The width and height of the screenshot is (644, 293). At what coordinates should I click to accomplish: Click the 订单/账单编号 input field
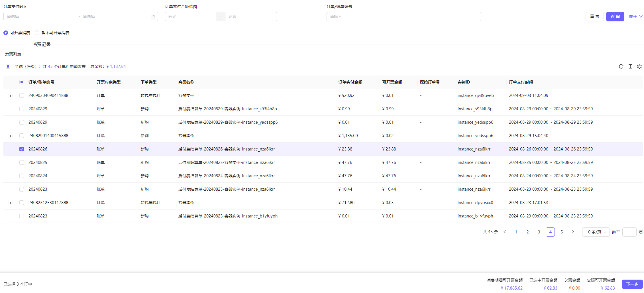404,17
